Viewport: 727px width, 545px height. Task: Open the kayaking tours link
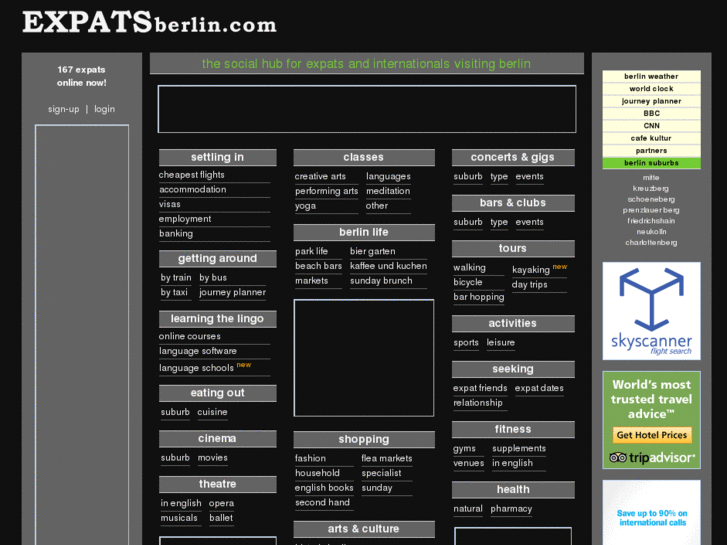pyautogui.click(x=531, y=269)
